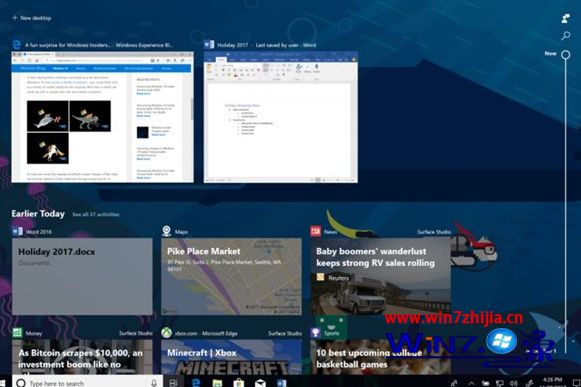Click the People icon in the system tray
581x387 pixels.
coord(454,383)
